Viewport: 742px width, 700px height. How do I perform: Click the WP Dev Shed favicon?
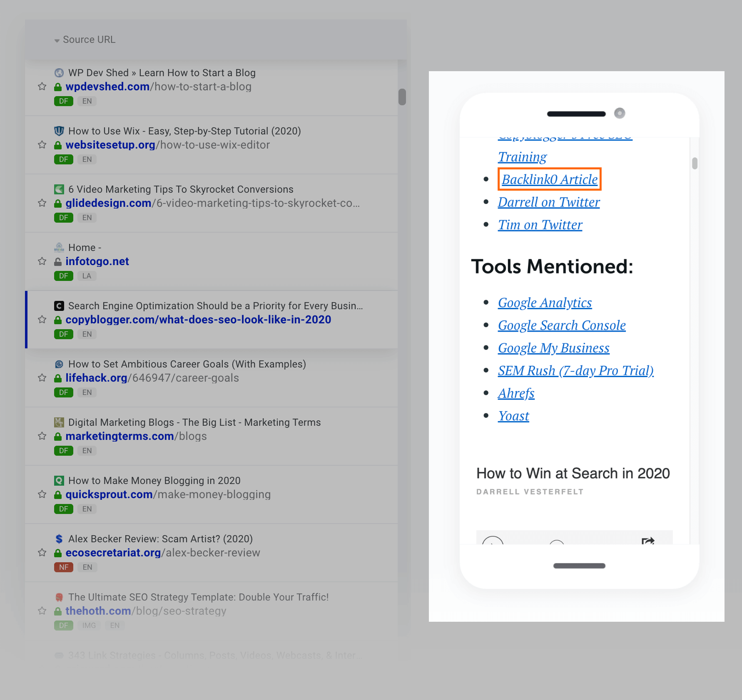coord(59,73)
